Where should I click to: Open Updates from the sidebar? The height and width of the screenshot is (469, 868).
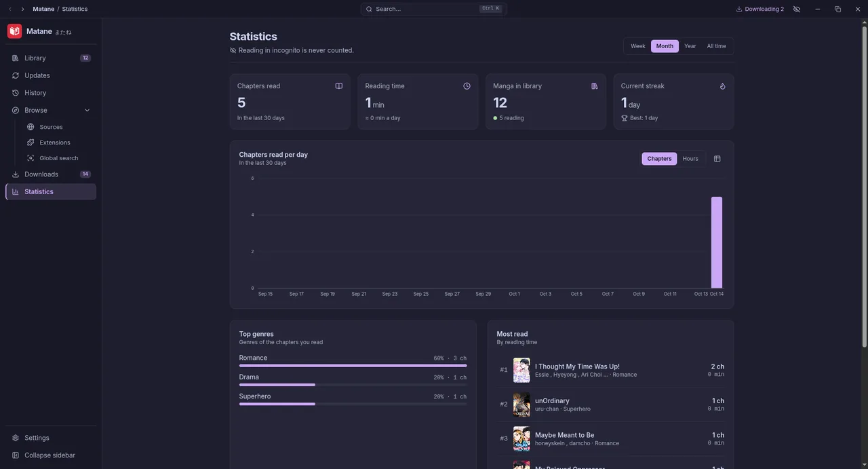[x=51, y=75]
